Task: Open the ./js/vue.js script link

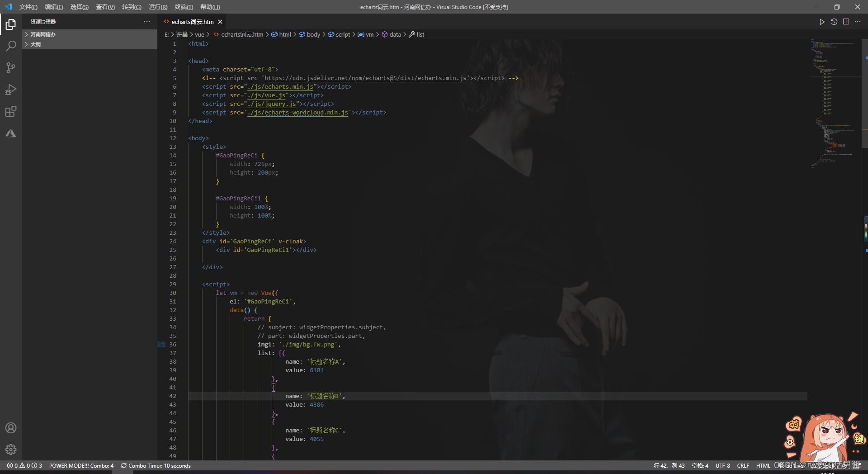Action: click(x=267, y=95)
